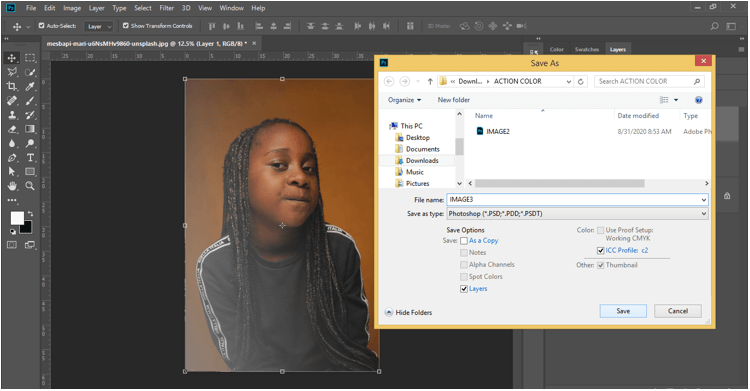Open the view options dropdown arrow
Screen dimensions: 750x391
point(676,100)
